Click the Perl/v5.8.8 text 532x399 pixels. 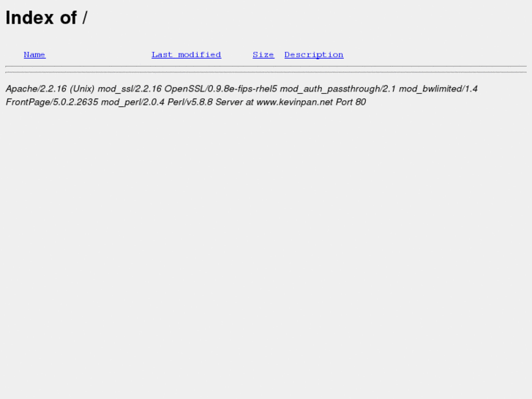click(190, 102)
